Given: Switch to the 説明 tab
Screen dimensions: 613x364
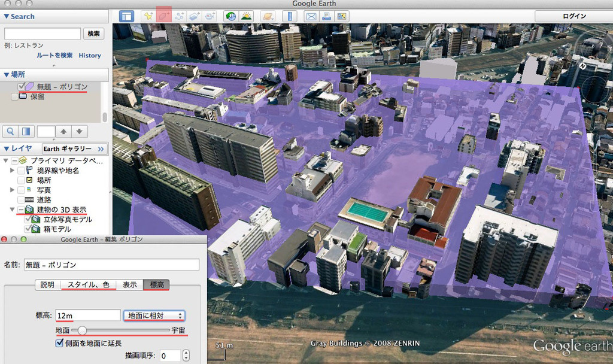Looking at the screenshot, I should [x=47, y=284].
